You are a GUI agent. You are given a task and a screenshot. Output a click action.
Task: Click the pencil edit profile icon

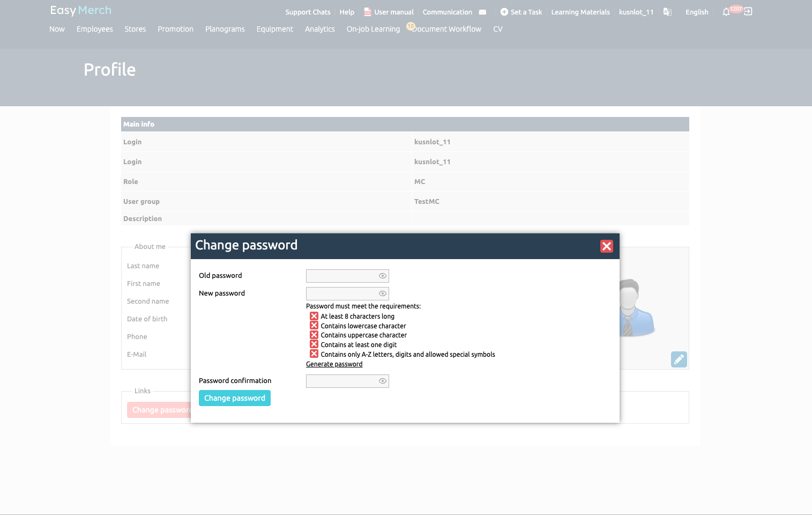pyautogui.click(x=679, y=359)
